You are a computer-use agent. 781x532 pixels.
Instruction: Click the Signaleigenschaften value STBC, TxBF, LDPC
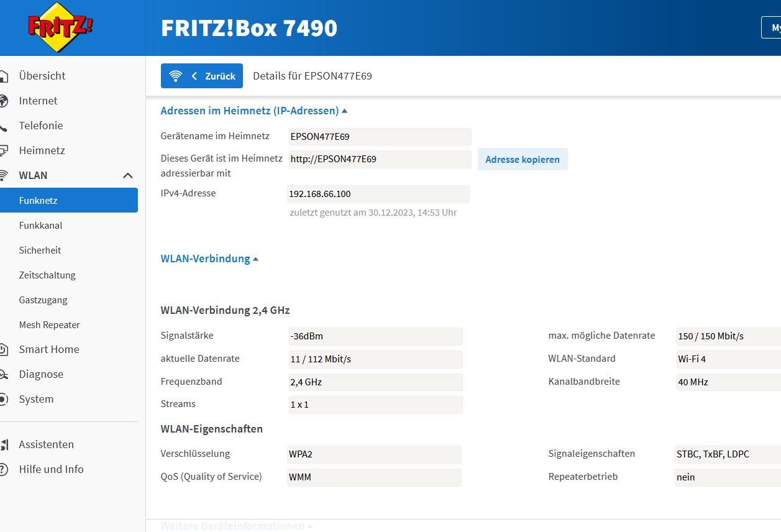coord(728,454)
